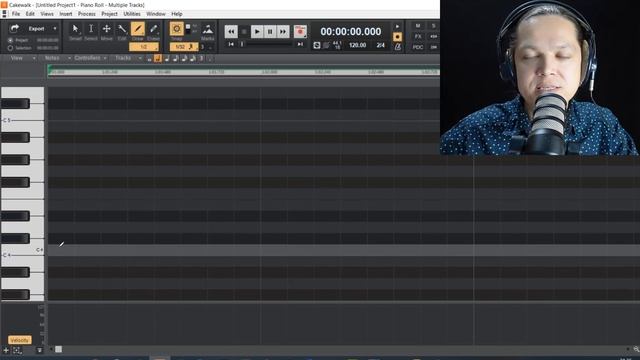Click the small play arrow above metronome
Image resolution: width=640 pixels, height=360 pixels.
point(398,27)
